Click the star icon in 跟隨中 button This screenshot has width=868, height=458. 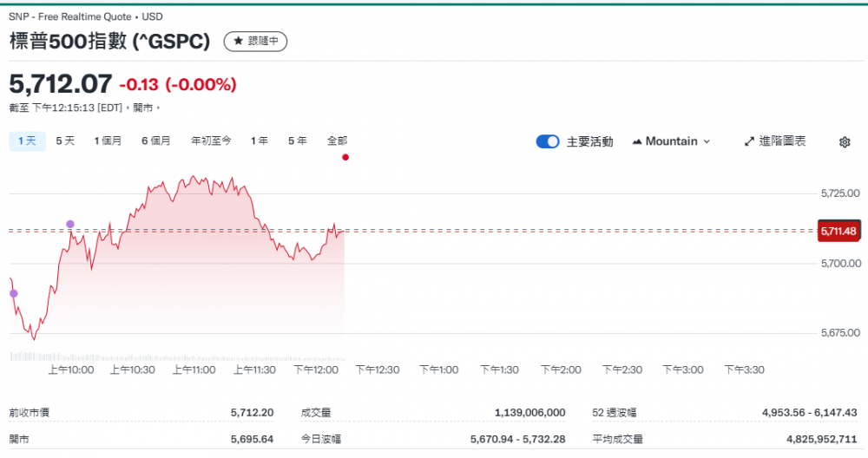(238, 41)
